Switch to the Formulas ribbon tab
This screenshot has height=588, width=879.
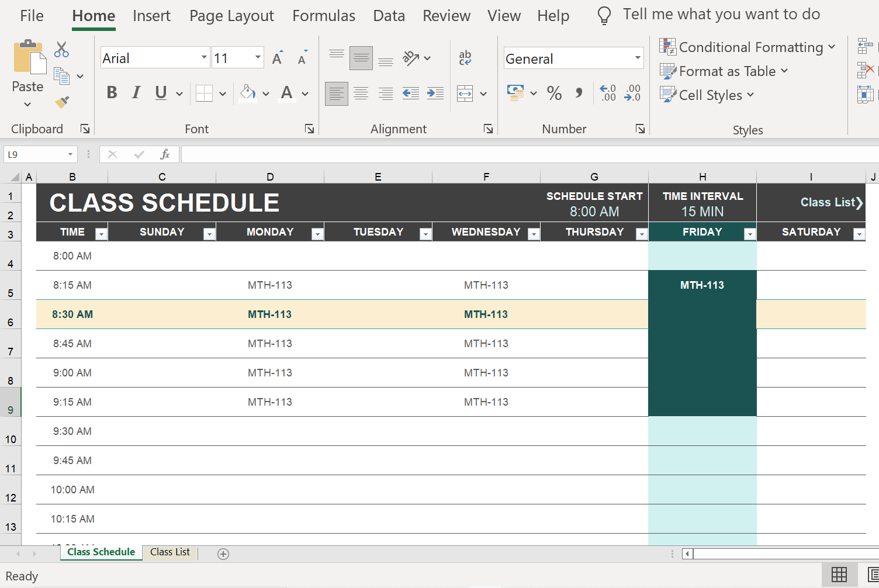[324, 16]
